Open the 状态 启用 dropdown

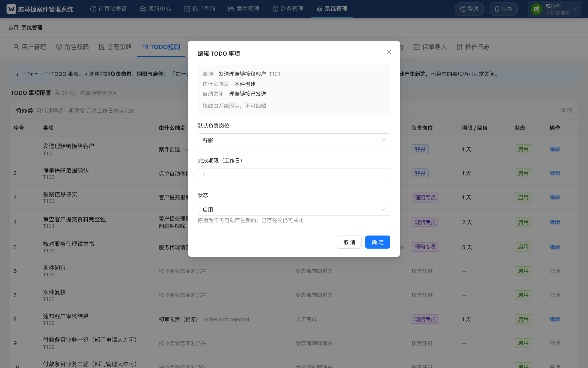(x=294, y=209)
